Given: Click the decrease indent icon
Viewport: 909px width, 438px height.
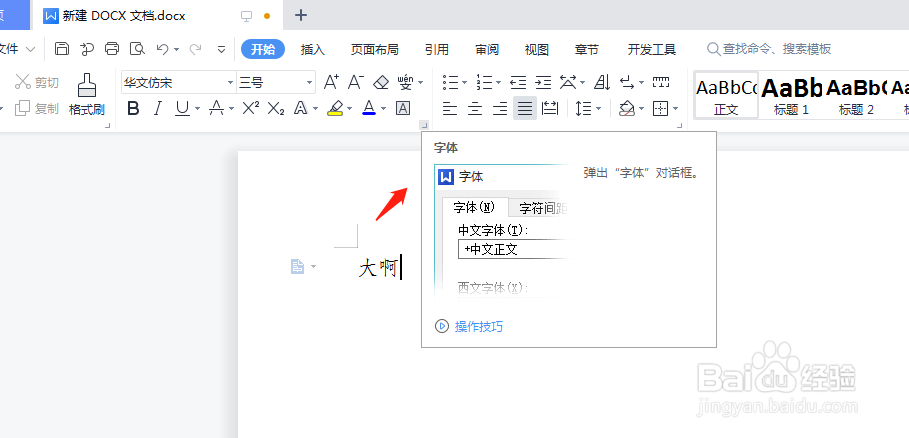Looking at the screenshot, I should [518, 82].
